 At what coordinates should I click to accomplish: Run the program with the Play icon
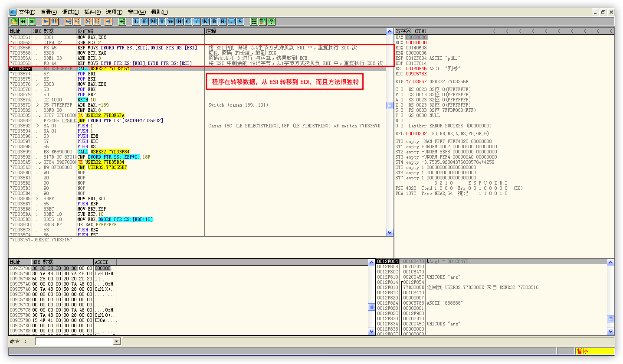[46, 21]
